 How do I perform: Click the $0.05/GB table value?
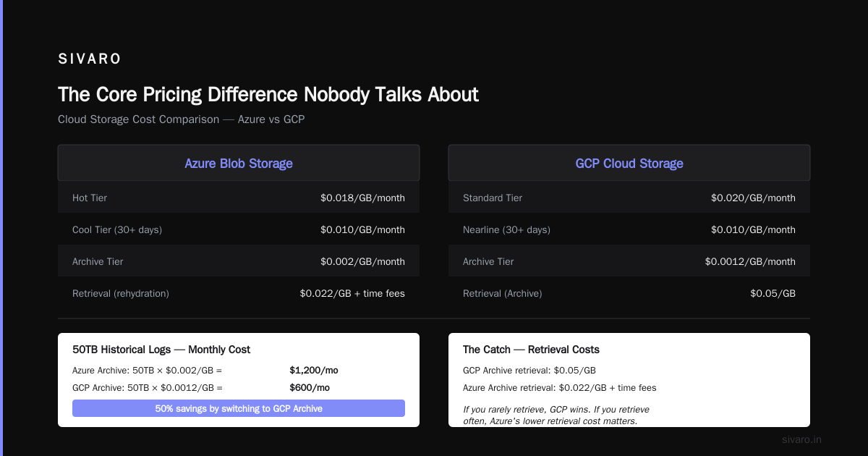coord(773,293)
